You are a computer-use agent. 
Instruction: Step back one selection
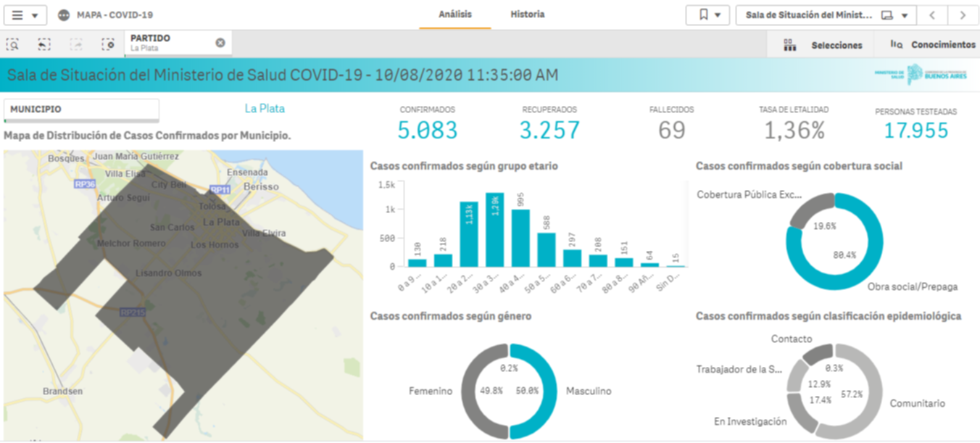[44, 44]
